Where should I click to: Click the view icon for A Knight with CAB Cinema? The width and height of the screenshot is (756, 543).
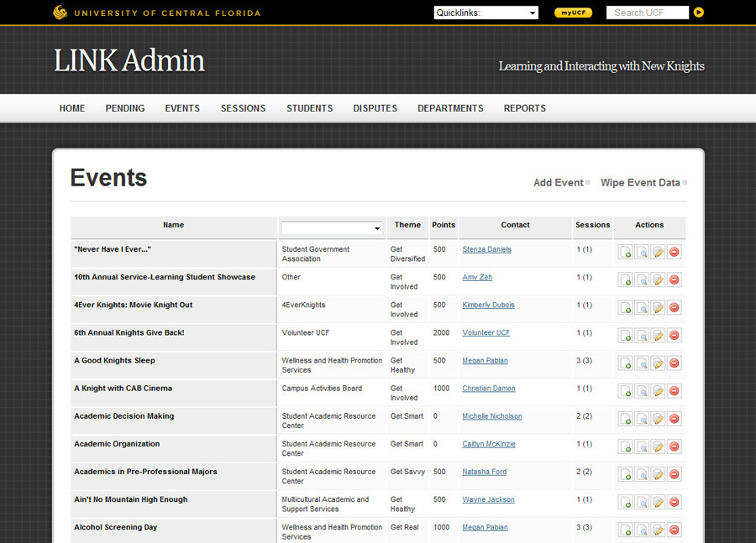(x=642, y=391)
